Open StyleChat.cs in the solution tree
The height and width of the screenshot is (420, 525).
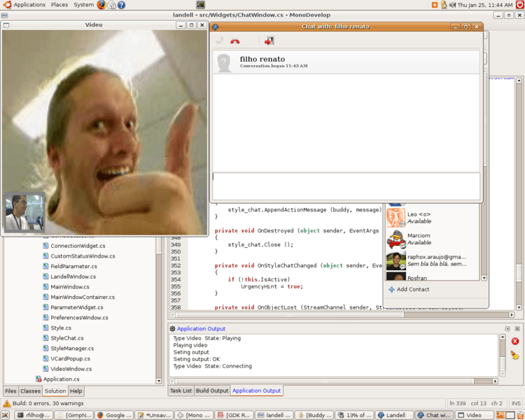(66, 338)
